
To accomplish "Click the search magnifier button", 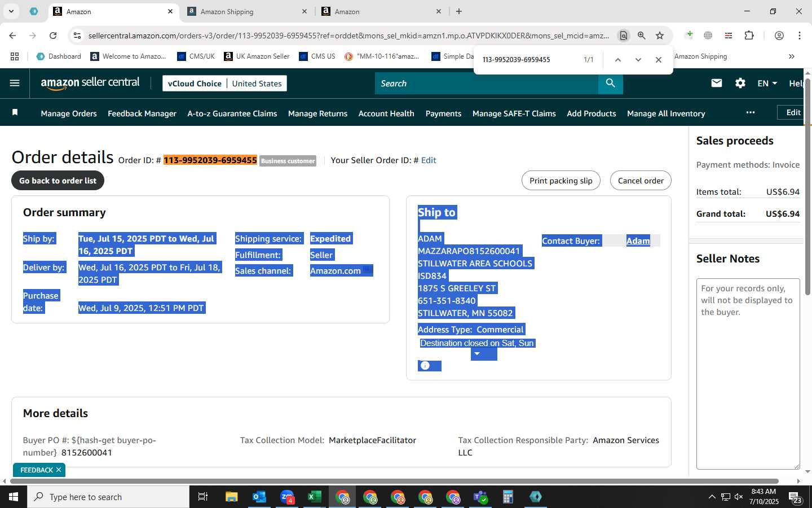I will [611, 83].
